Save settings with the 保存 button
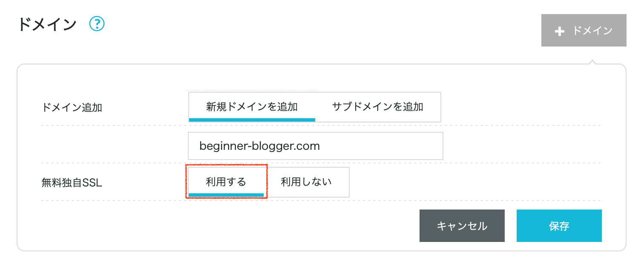 coord(559,226)
